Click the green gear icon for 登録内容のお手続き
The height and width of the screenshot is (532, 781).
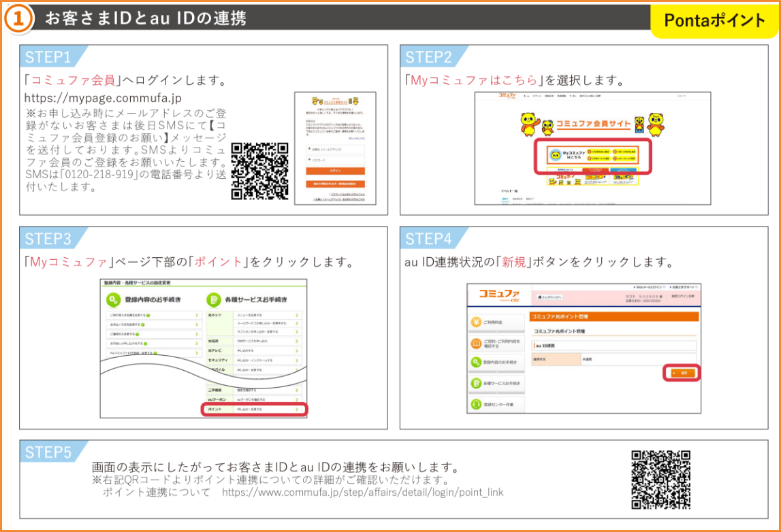(x=114, y=299)
